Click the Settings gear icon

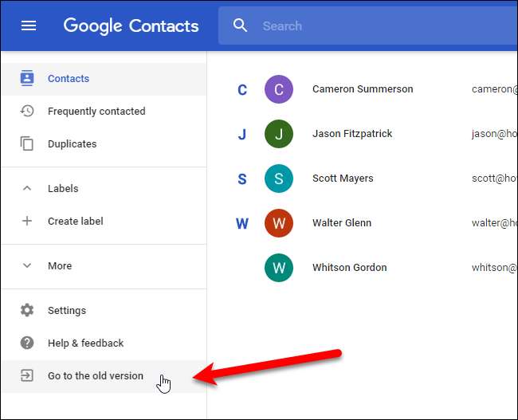coord(27,310)
